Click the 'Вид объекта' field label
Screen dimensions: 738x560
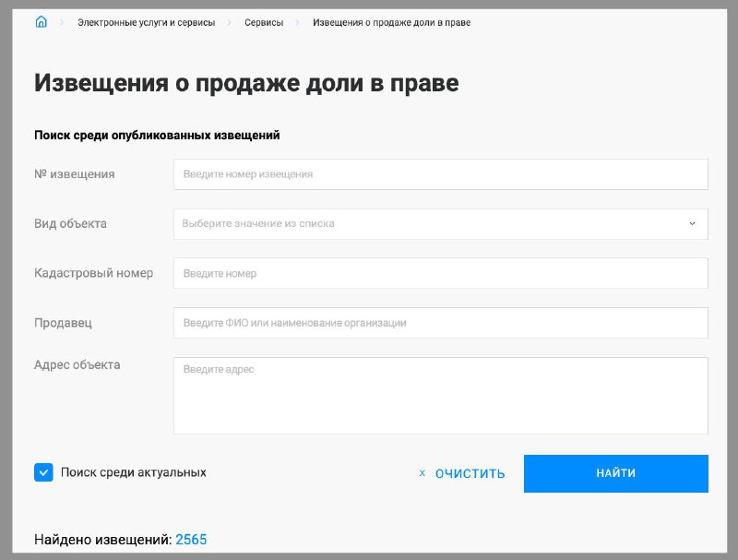[x=70, y=223]
